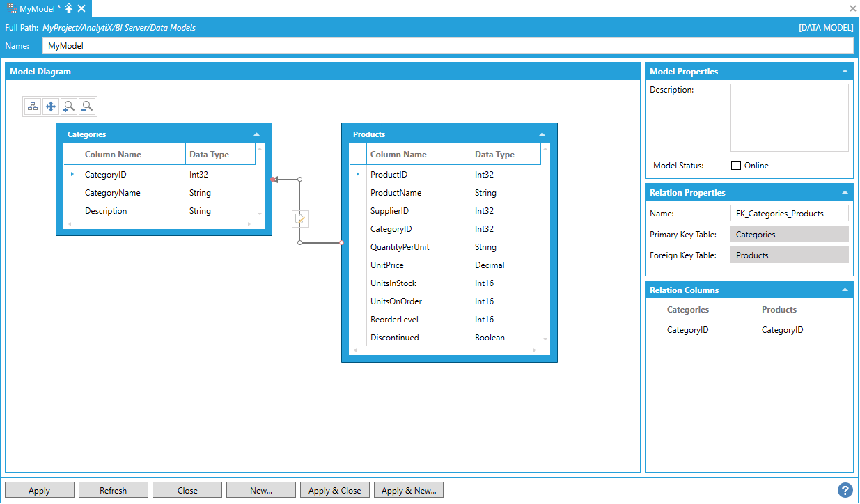Collapse the Model Properties panel
Viewport: 860px width, 504px height.
tap(845, 72)
